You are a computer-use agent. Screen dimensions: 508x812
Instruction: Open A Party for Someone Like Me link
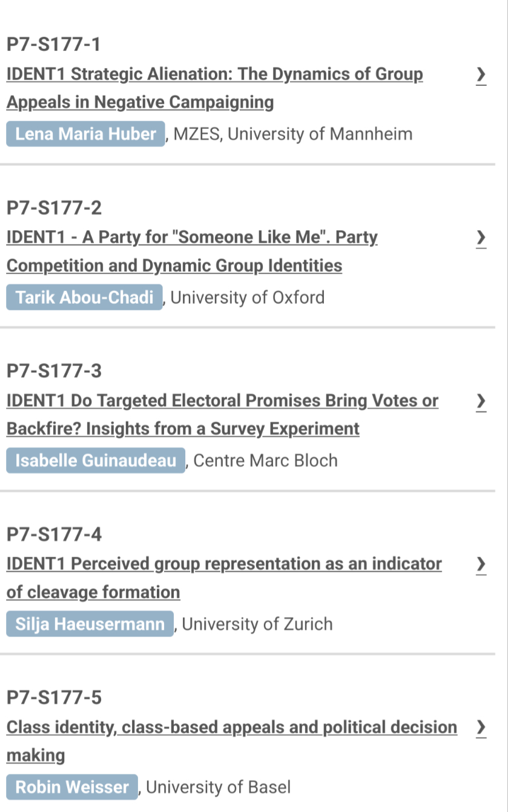[192, 238]
